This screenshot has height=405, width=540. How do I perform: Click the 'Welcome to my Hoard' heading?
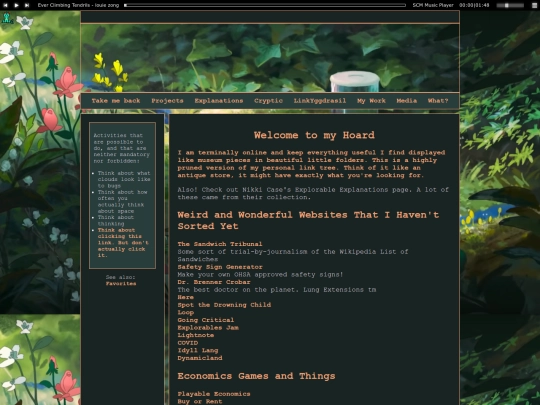pyautogui.click(x=314, y=135)
